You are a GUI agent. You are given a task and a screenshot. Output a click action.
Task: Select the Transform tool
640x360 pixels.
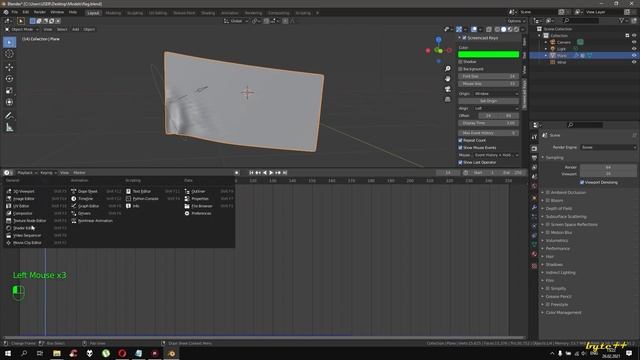[x=9, y=102]
